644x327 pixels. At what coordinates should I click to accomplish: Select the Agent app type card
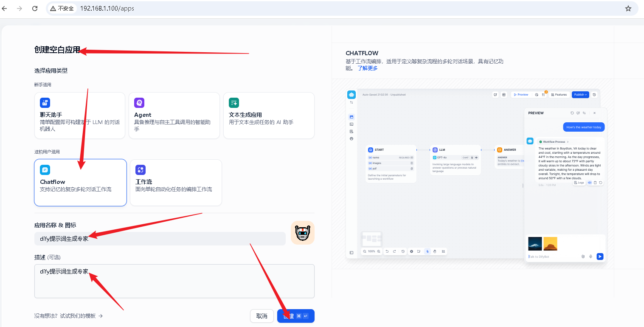coord(174,116)
